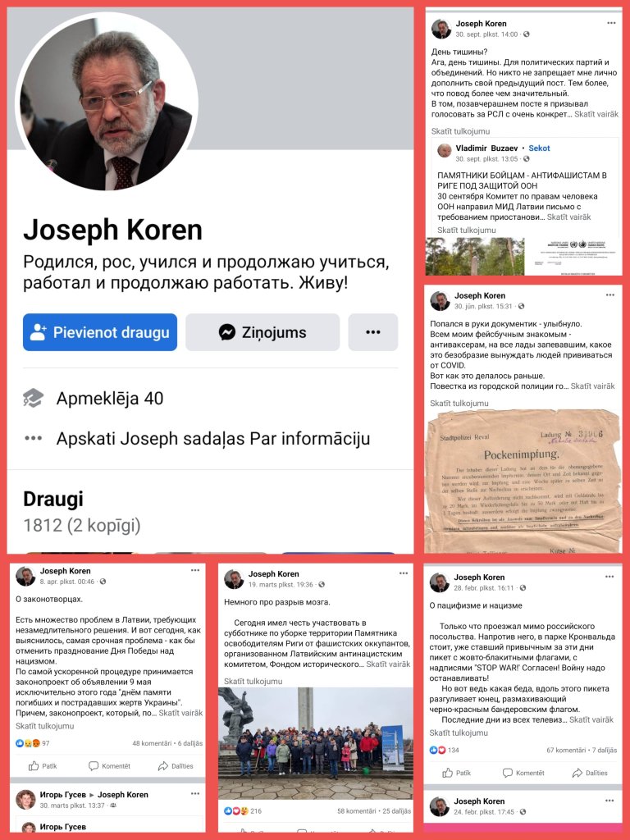
Task: Follow Vladimir Buzaev via Sekot link
Action: pyautogui.click(x=539, y=148)
